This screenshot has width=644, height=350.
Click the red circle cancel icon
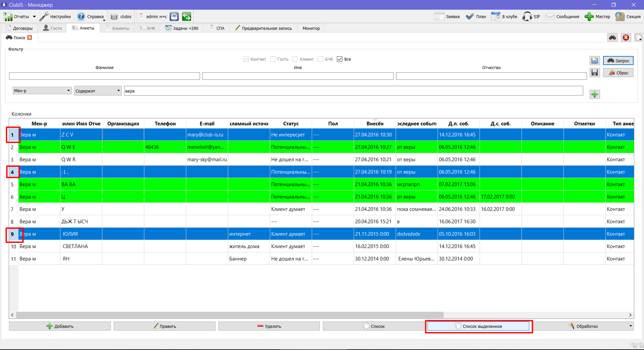point(626,38)
